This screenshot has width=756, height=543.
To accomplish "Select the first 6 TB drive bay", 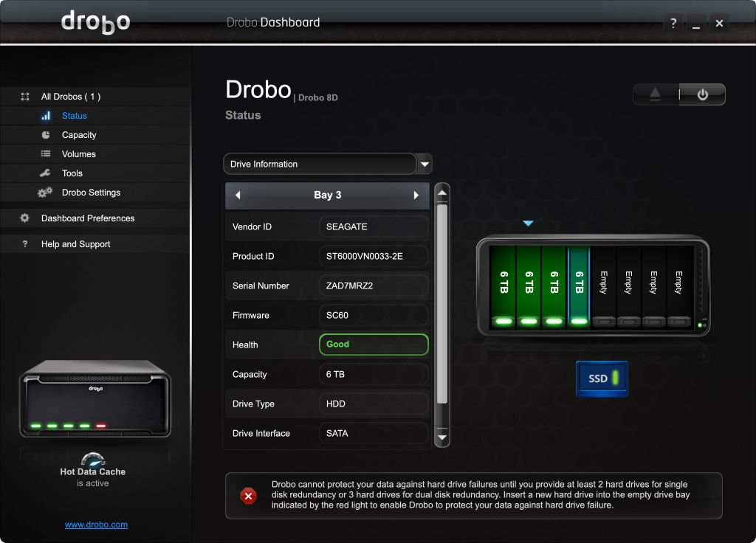I will tap(504, 288).
